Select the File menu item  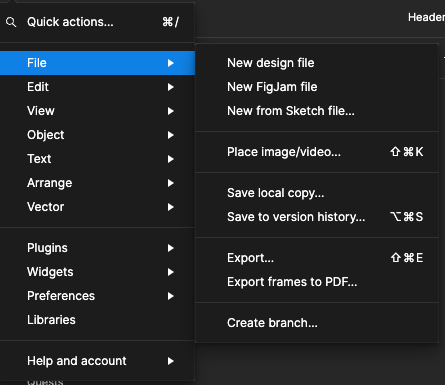pos(97,63)
